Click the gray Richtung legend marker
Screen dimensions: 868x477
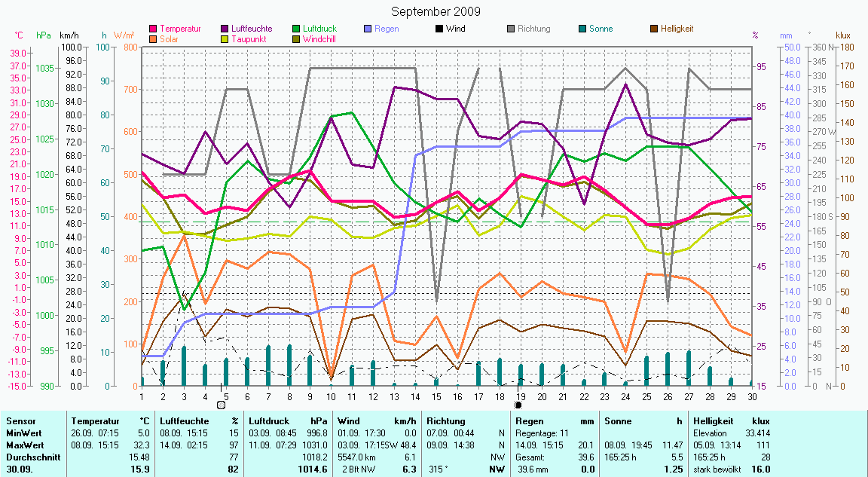[512, 29]
